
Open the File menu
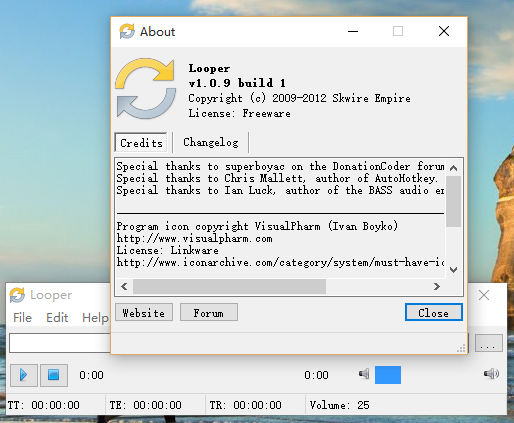point(22,318)
